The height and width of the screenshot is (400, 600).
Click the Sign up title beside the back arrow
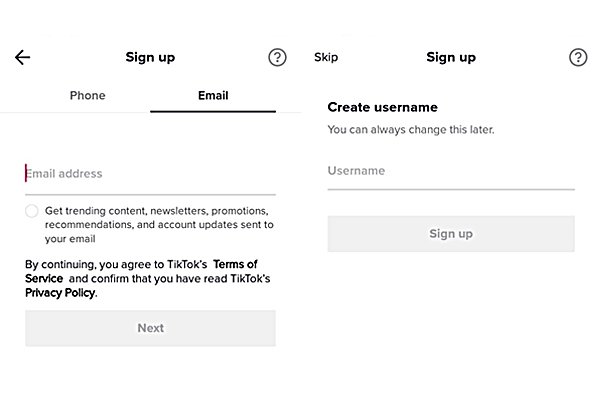(x=150, y=57)
